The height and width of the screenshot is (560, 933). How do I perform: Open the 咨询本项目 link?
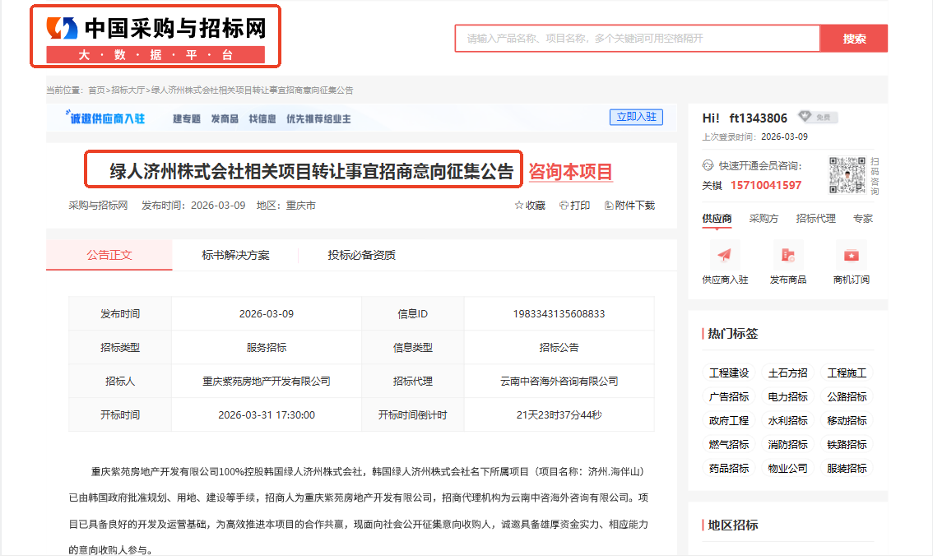(570, 172)
